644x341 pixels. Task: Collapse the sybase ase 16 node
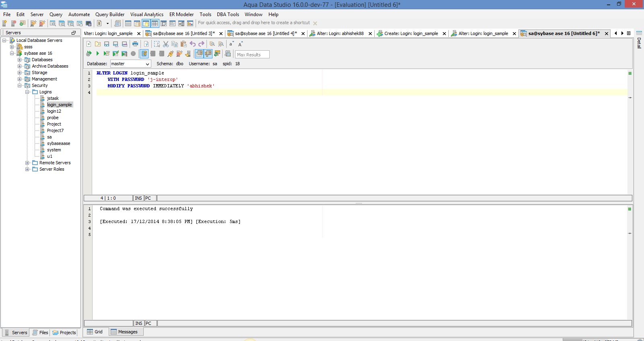(12, 53)
